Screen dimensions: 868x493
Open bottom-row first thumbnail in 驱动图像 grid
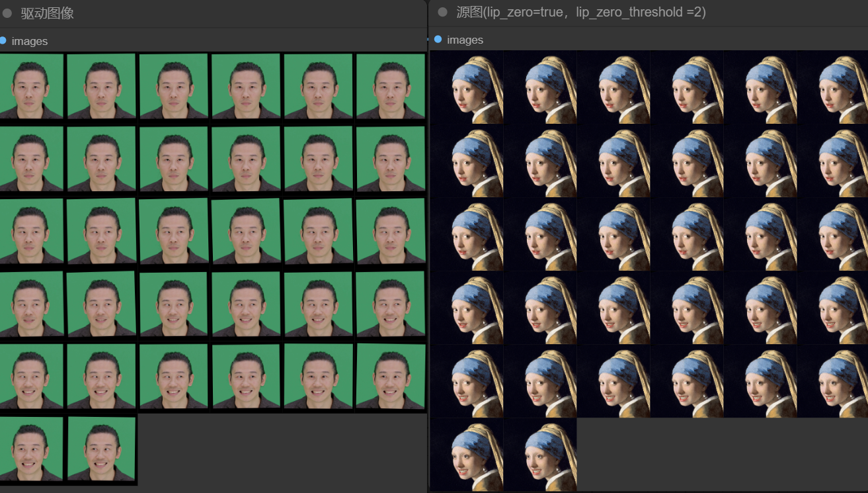[x=32, y=449]
